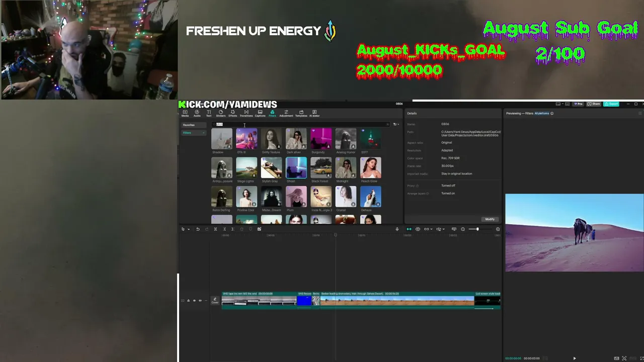Play the preview video
The width and height of the screenshot is (644, 362).
575,358
